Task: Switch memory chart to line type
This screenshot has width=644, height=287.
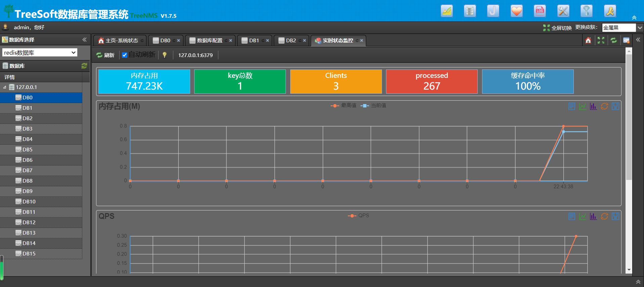Action: tap(583, 106)
